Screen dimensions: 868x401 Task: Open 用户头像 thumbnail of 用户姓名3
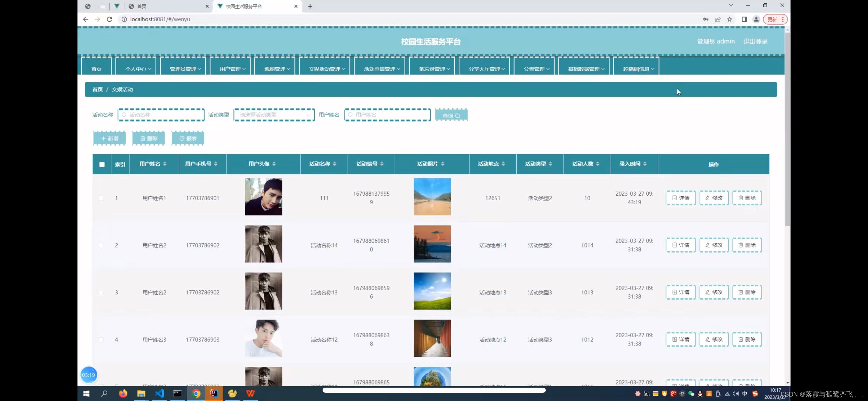[263, 338]
